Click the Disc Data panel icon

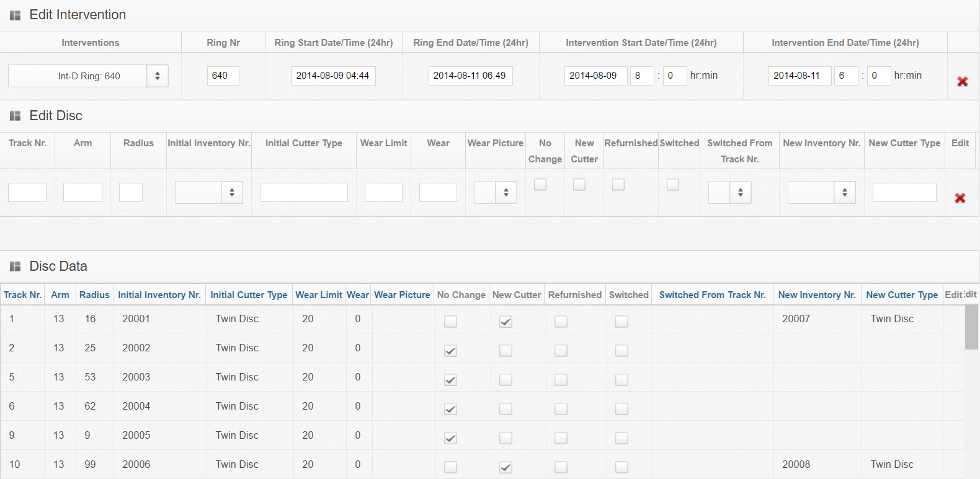16,266
